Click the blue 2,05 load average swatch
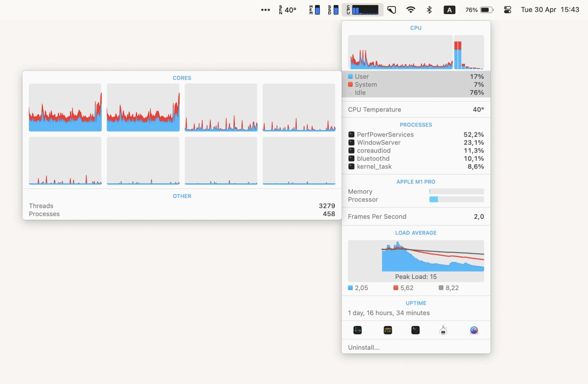This screenshot has width=588, height=384. (350, 288)
